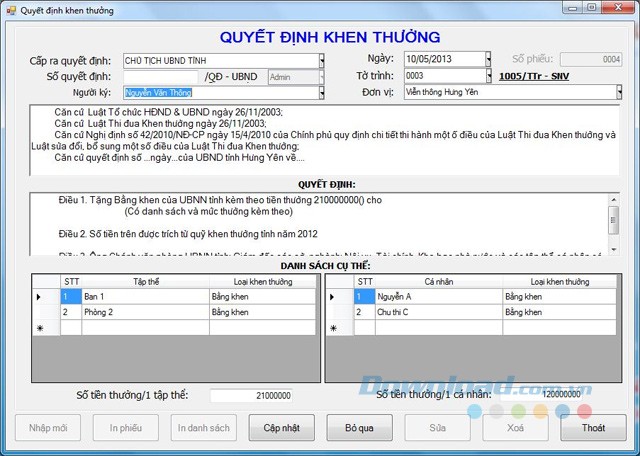This screenshot has height=456, width=640.
Task: Click the Đơn vị field 'Viễn thông Hưng Yên'
Action: coord(511,92)
